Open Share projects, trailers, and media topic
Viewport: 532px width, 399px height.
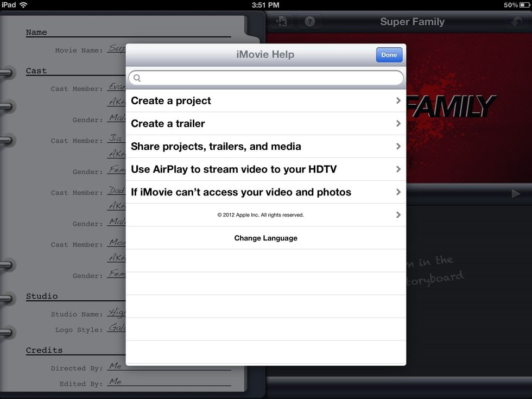click(216, 147)
